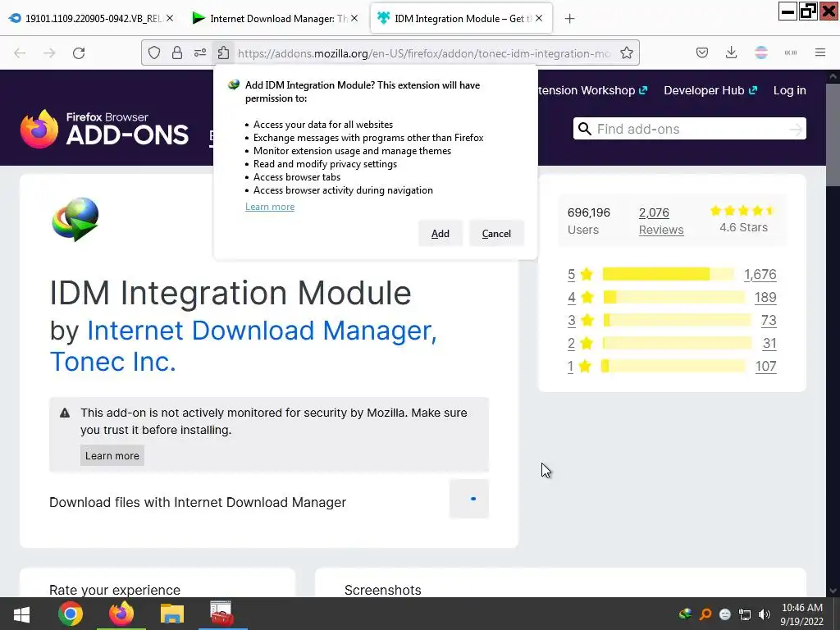Viewport: 840px width, 630px height.
Task: Click the 4 star rating bar
Action: (674, 297)
